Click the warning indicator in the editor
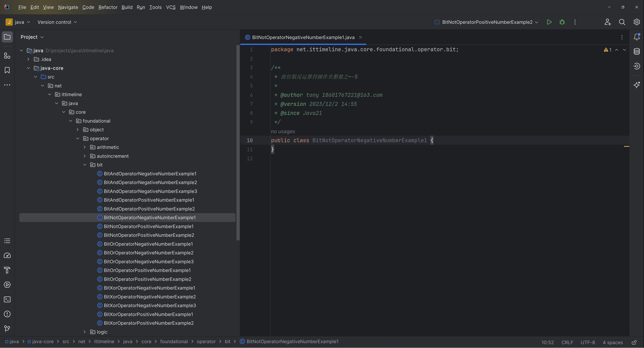 (607, 50)
